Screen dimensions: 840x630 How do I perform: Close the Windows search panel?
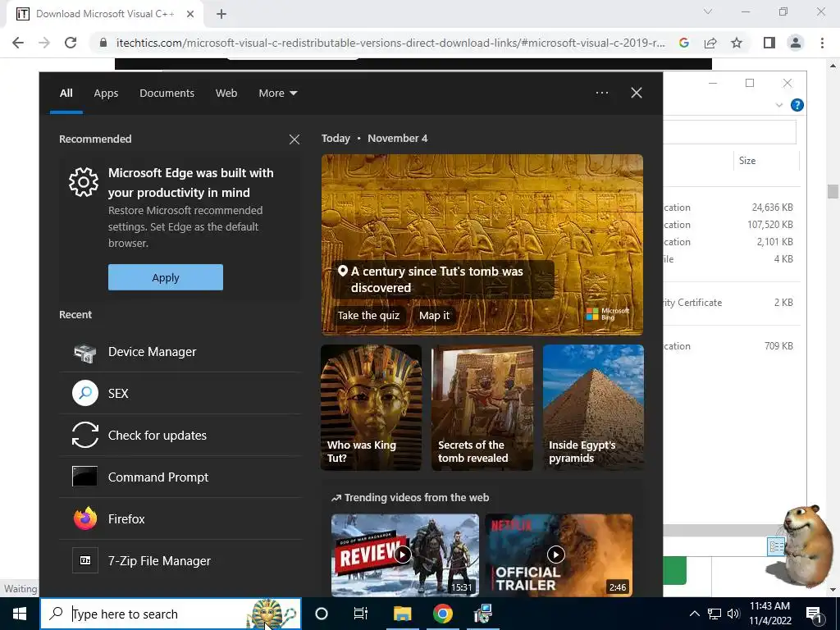[x=637, y=93]
